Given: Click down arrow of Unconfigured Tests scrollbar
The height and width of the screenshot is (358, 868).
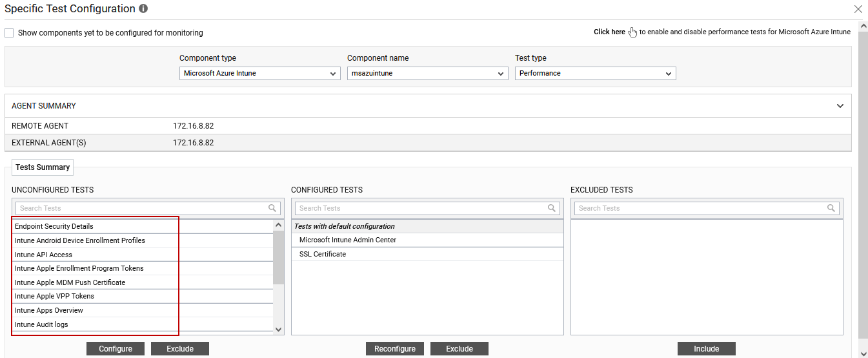Looking at the screenshot, I should [279, 330].
